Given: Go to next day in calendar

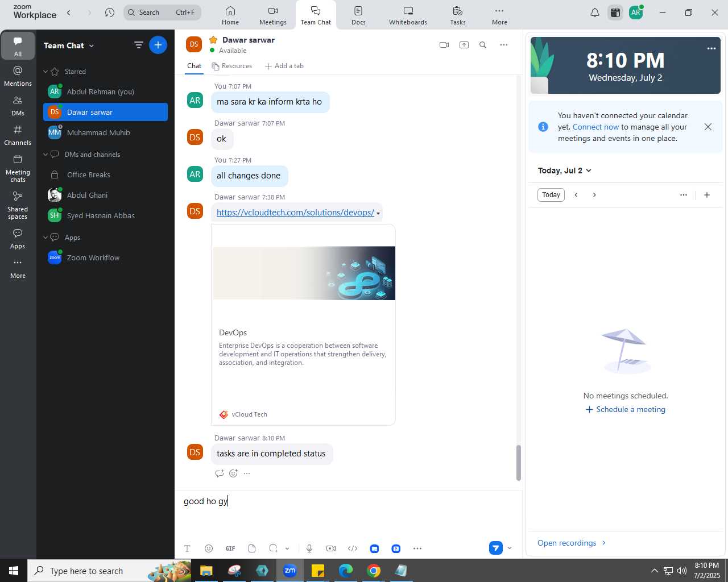Looking at the screenshot, I should point(594,195).
